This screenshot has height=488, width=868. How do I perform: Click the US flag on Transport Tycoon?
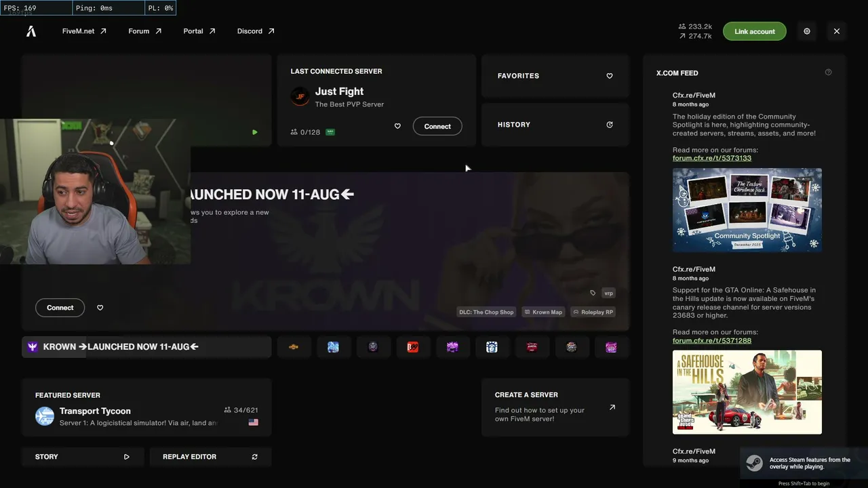pos(254,422)
